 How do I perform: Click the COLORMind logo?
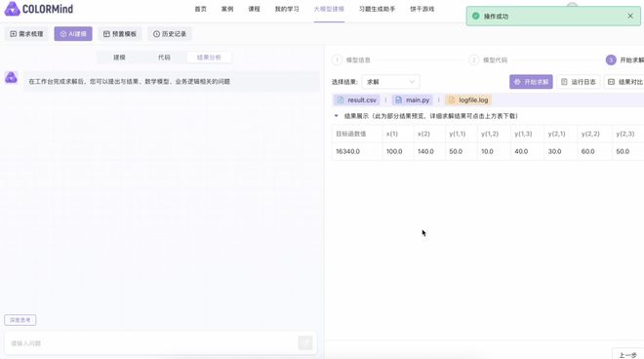(39, 9)
